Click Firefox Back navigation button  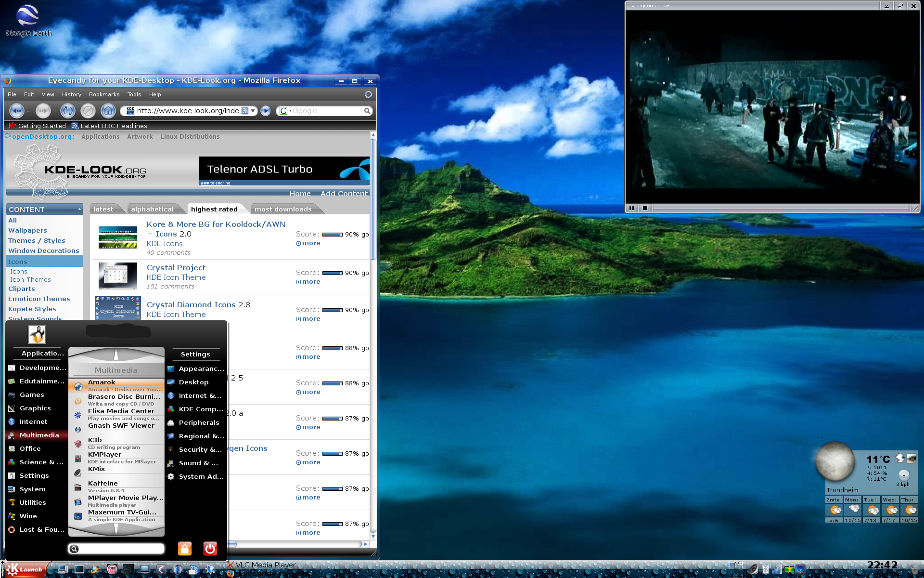pyautogui.click(x=17, y=111)
